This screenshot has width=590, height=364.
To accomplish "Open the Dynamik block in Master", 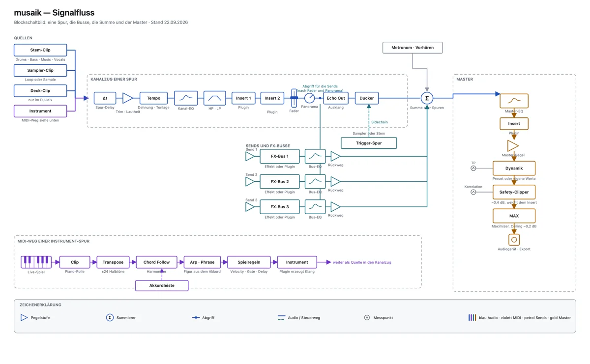I will tap(514, 168).
